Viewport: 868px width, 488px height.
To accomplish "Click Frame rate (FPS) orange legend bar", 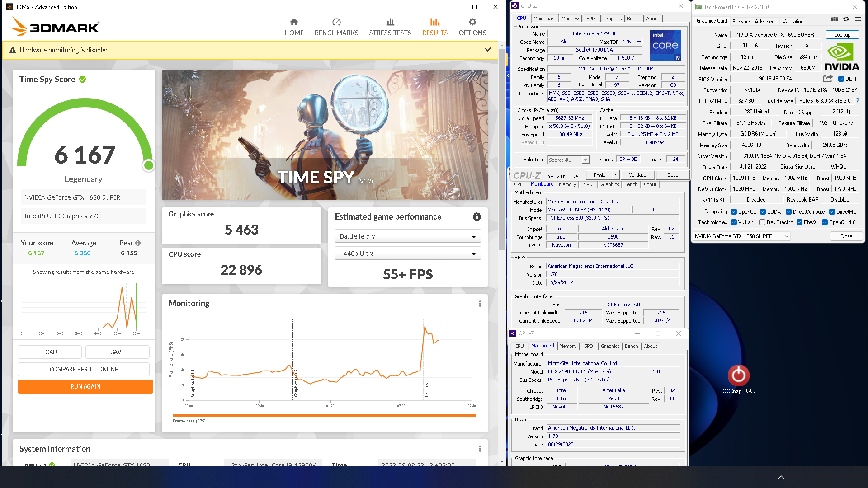I will (324, 415).
